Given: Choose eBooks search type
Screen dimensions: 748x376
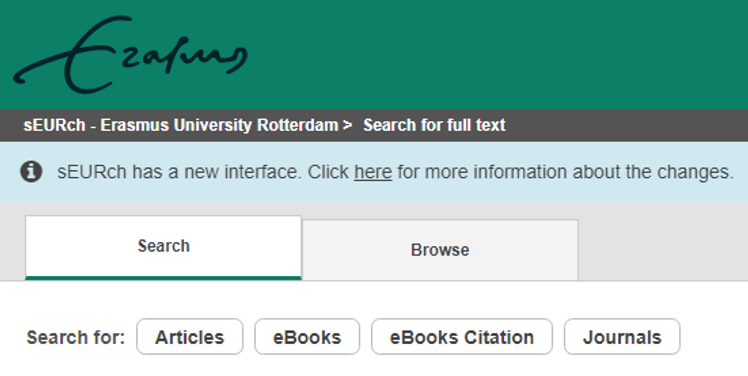Looking at the screenshot, I should [x=307, y=337].
